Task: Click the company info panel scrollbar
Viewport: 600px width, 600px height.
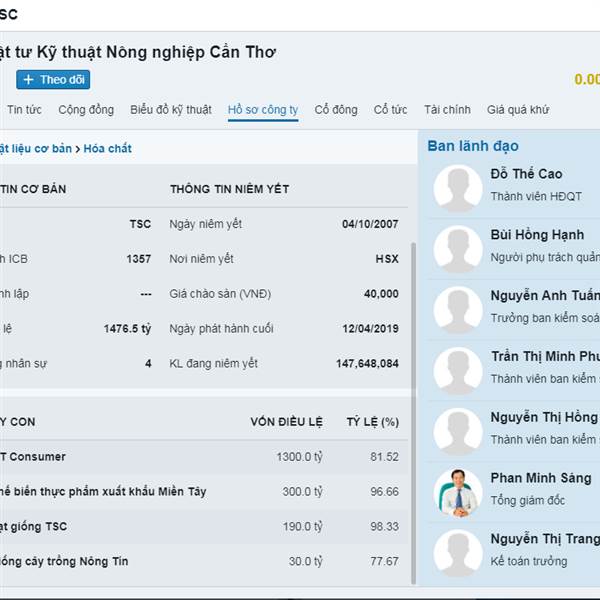Action: pyautogui.click(x=413, y=413)
